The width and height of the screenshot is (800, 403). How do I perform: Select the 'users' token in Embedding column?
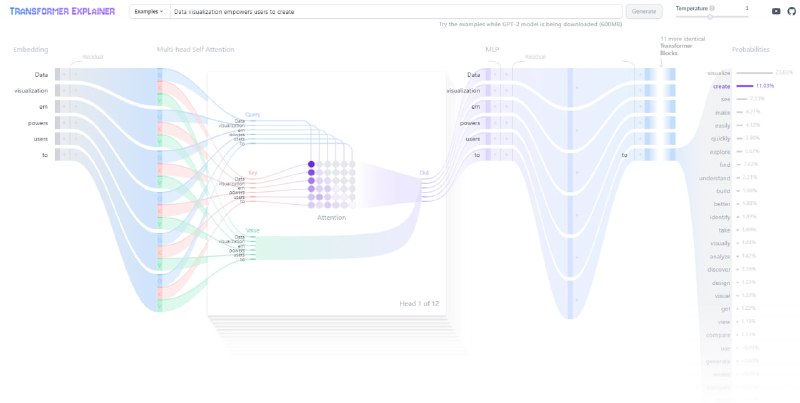(40, 139)
